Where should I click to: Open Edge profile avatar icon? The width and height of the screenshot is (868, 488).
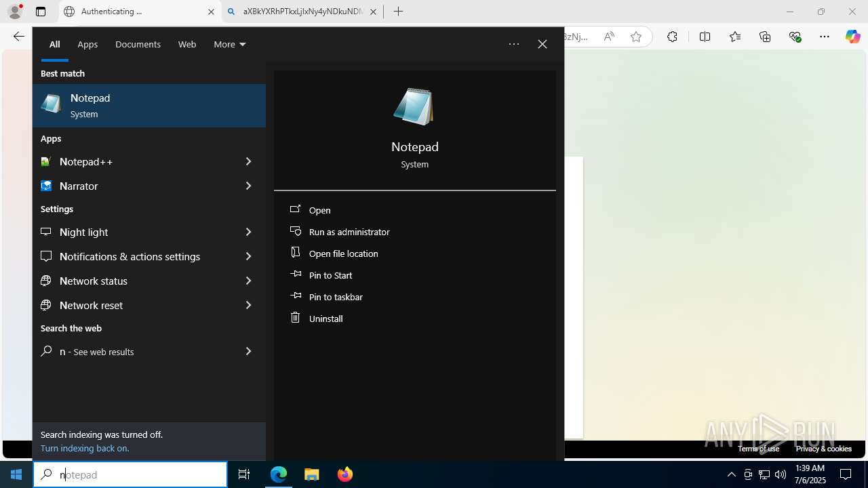point(15,12)
